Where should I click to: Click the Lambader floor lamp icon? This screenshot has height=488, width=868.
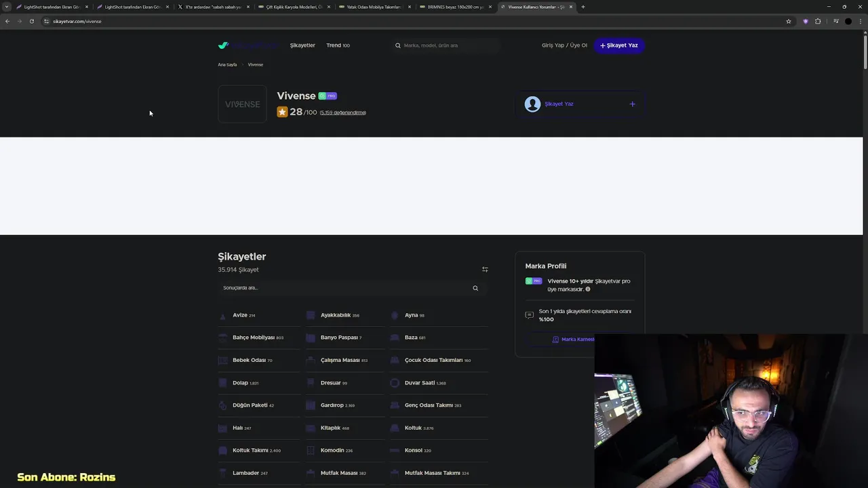click(x=222, y=473)
